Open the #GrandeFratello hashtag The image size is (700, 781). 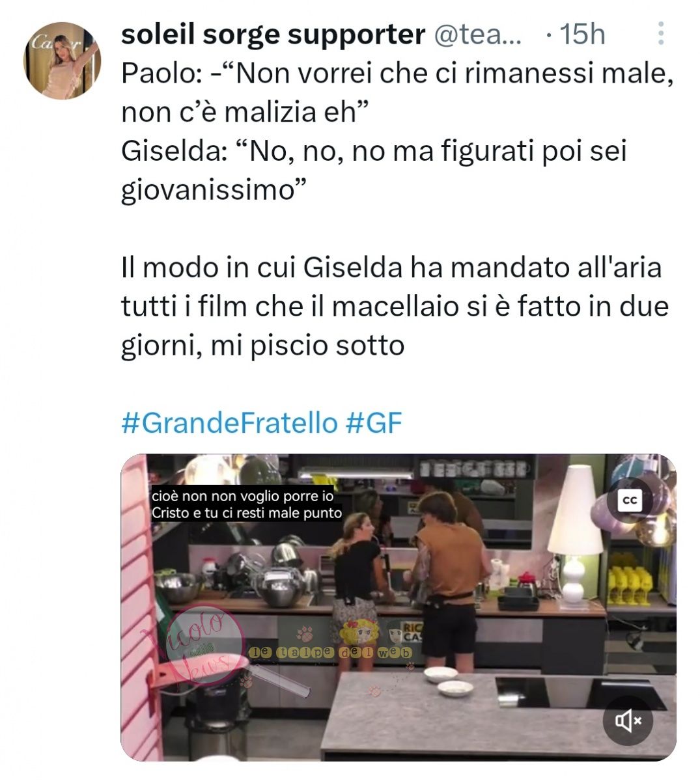229,423
